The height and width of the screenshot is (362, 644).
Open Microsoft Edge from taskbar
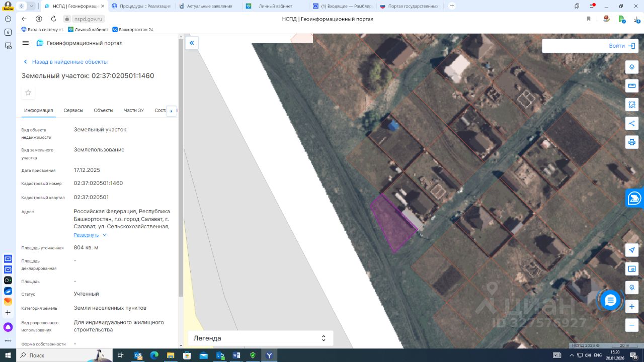click(x=154, y=355)
